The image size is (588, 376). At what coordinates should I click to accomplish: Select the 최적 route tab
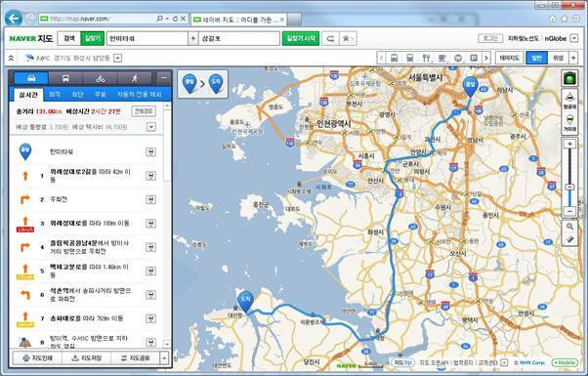pos(55,95)
